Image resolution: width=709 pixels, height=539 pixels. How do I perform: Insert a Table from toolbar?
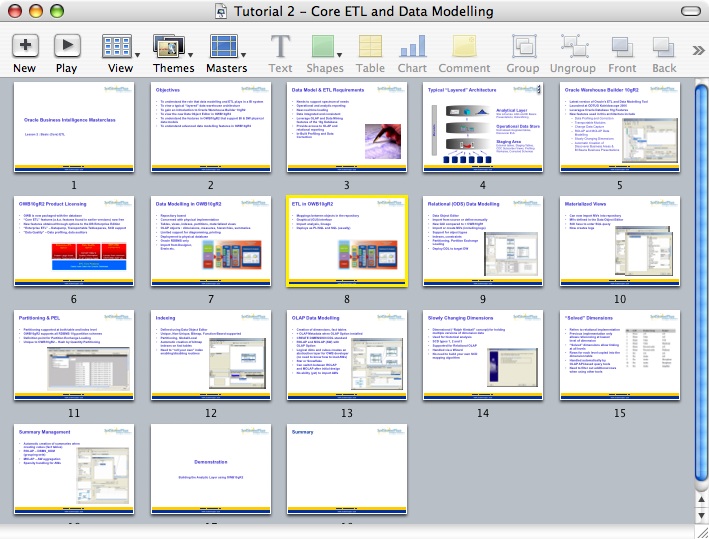click(370, 46)
